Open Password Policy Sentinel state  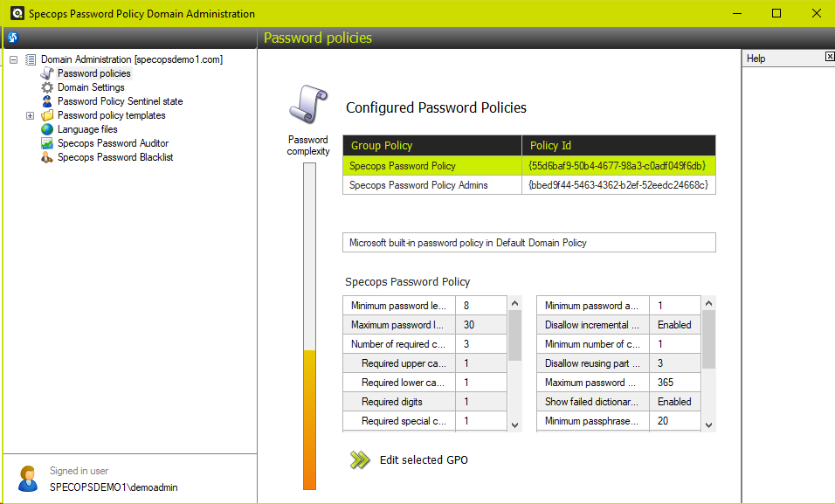120,101
